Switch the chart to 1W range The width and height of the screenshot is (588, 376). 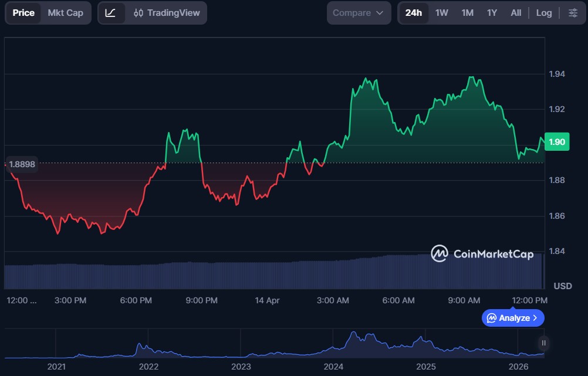(x=441, y=13)
